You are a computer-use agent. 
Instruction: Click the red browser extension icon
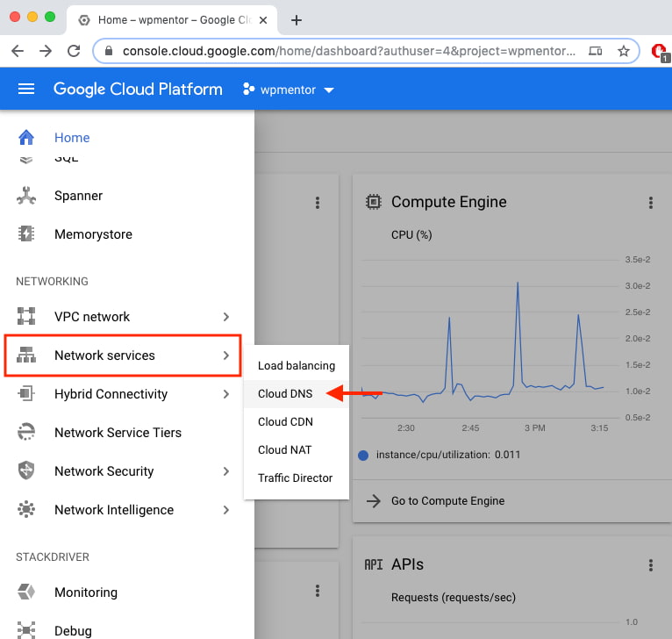pyautogui.click(x=659, y=52)
